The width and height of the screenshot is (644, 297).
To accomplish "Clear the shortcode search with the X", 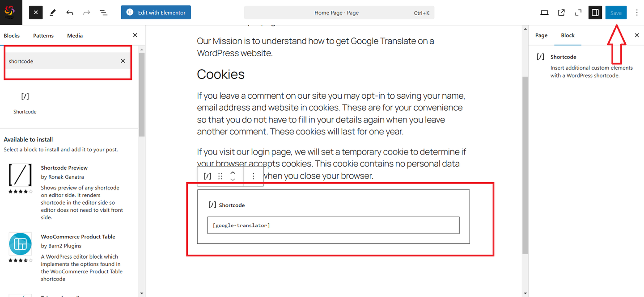I will point(123,61).
